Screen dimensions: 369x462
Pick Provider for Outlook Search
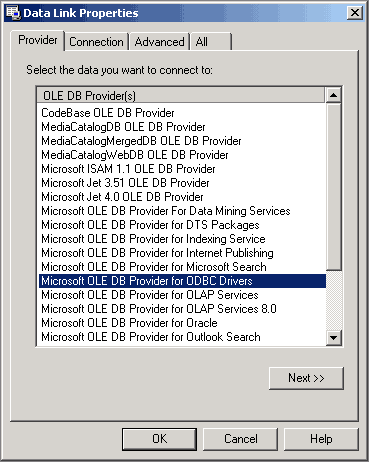[182, 337]
